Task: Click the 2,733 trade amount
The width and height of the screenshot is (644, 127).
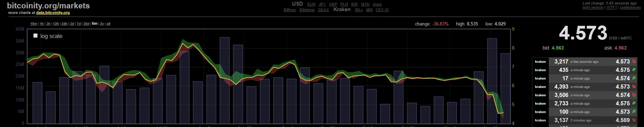Action: tap(561, 103)
